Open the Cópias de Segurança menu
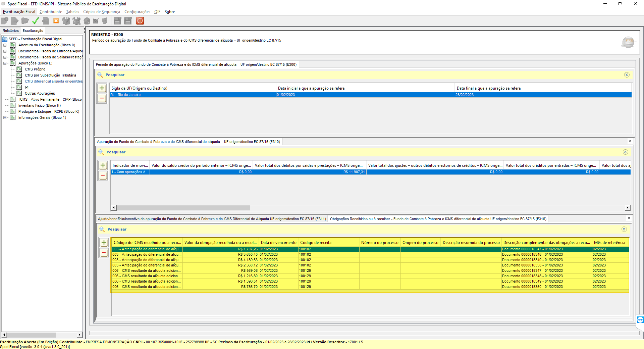The width and height of the screenshot is (644, 349). (102, 12)
